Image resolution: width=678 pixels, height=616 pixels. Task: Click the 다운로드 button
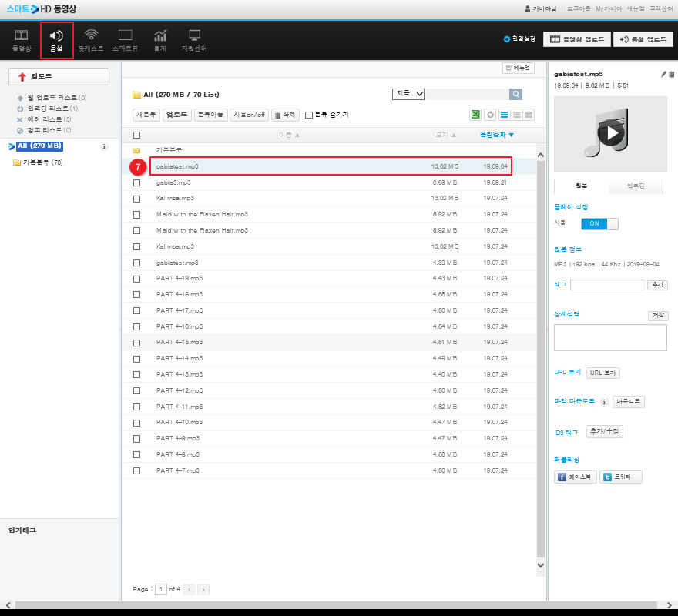pos(628,402)
